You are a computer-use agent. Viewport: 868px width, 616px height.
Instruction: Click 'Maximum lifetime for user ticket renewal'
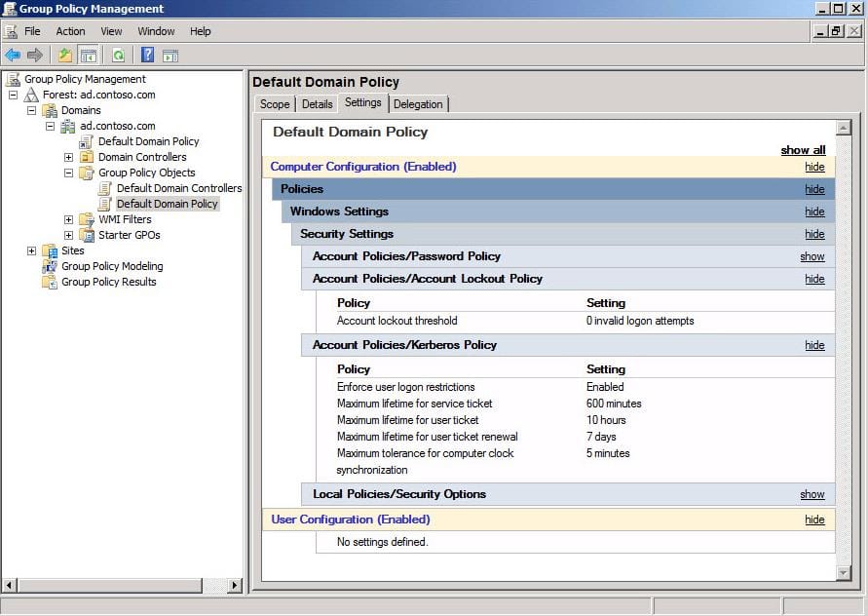[428, 437]
